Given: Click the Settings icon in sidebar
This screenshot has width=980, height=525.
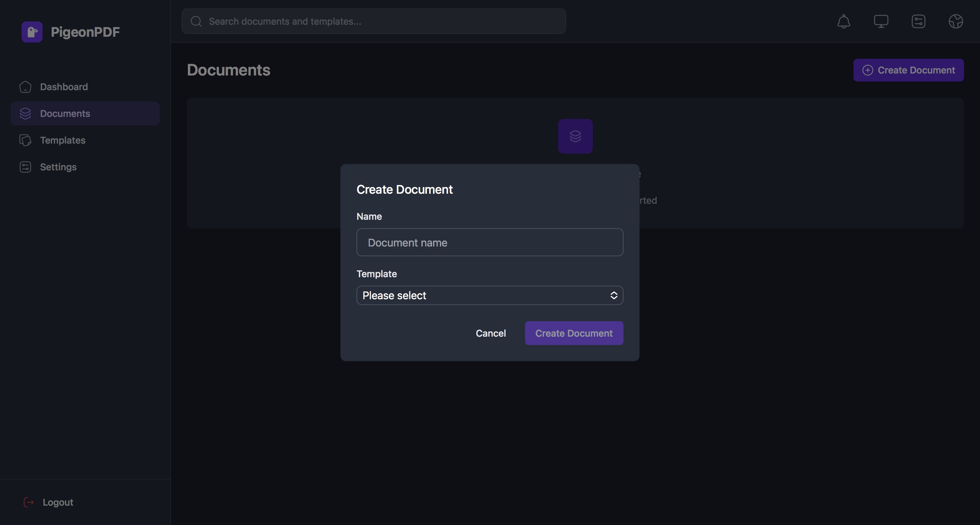Looking at the screenshot, I should click(x=25, y=167).
